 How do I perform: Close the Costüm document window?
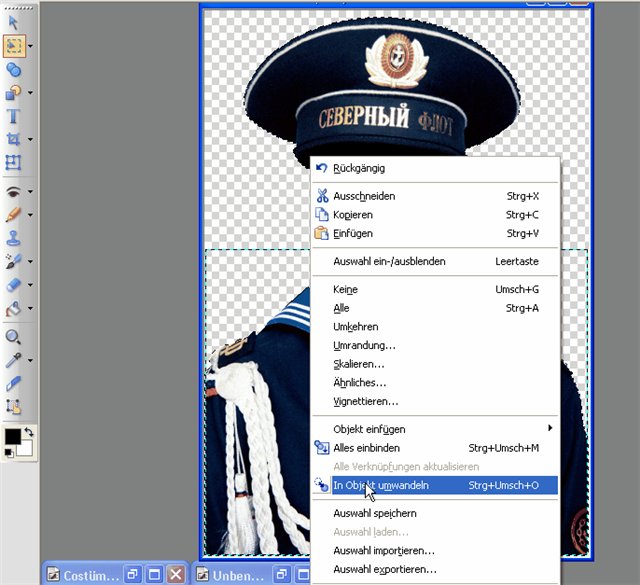[176, 575]
